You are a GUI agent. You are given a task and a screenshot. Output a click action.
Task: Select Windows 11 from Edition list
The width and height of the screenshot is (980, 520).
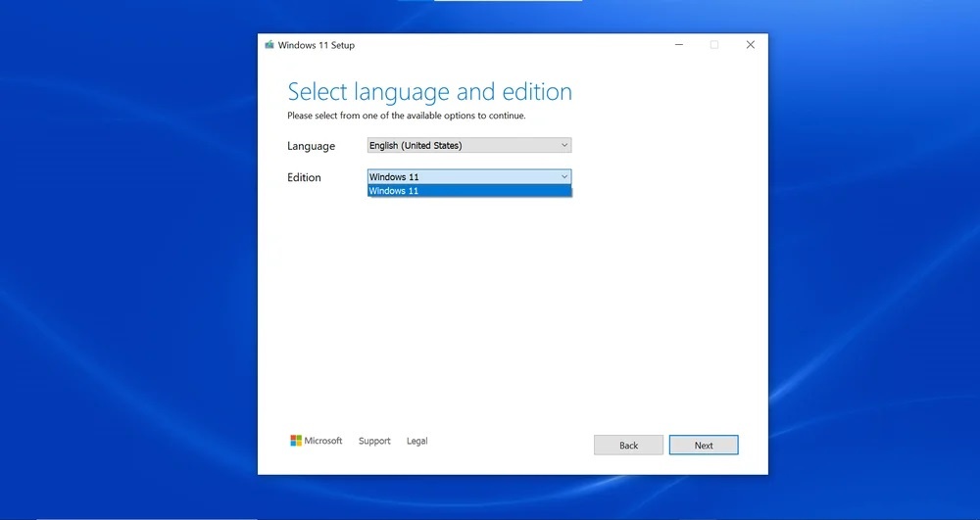(x=468, y=191)
